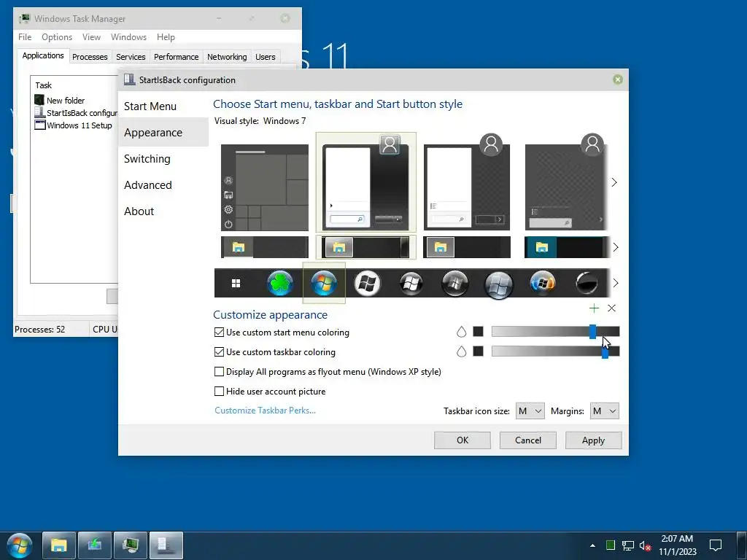This screenshot has width=747, height=560.
Task: Click the taskbar color swatch
Action: tap(479, 351)
